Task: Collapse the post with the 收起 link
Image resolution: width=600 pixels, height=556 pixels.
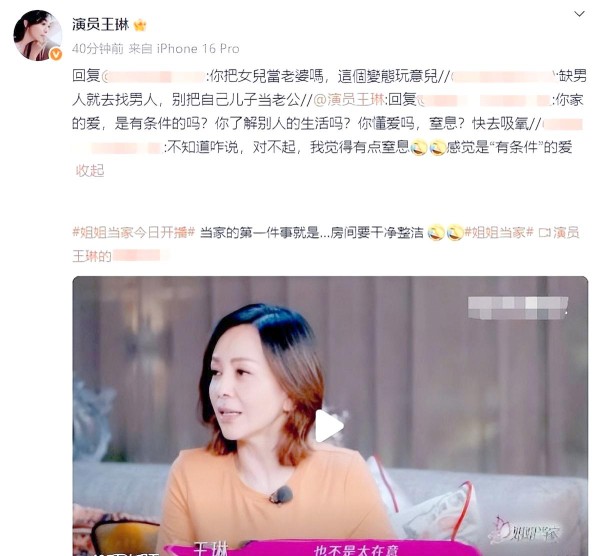Action: pos(90,171)
